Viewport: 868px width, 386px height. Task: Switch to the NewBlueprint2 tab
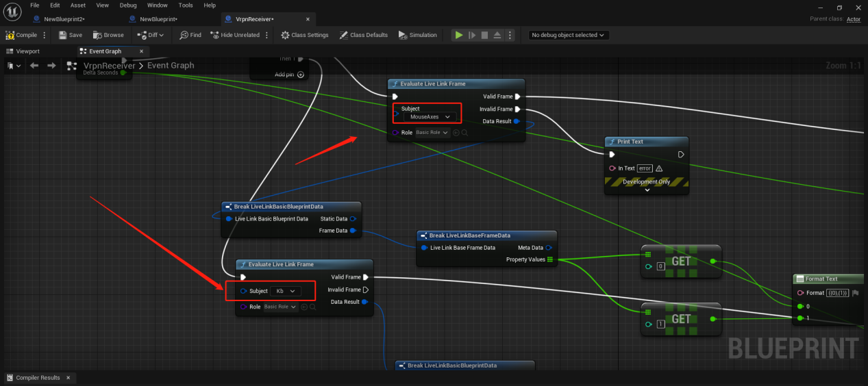tap(63, 19)
